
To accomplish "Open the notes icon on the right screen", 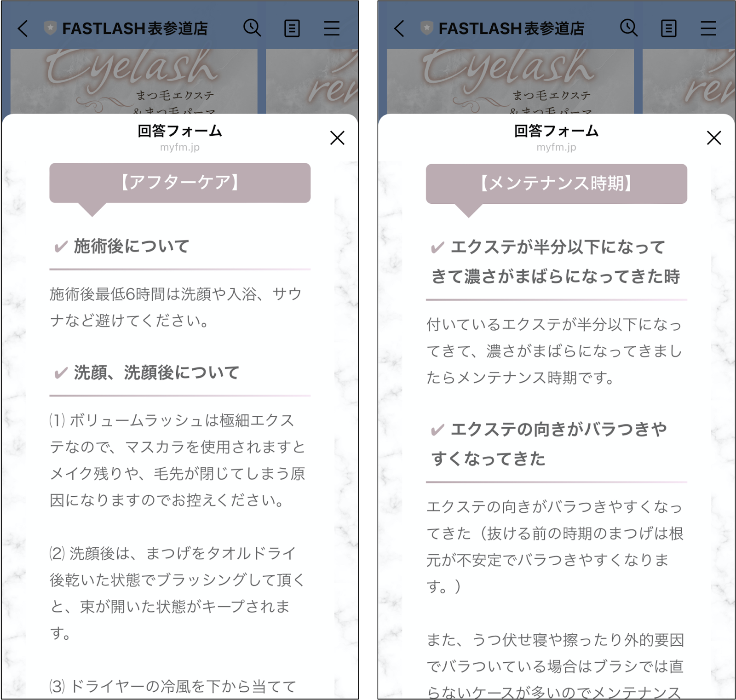I will [668, 28].
